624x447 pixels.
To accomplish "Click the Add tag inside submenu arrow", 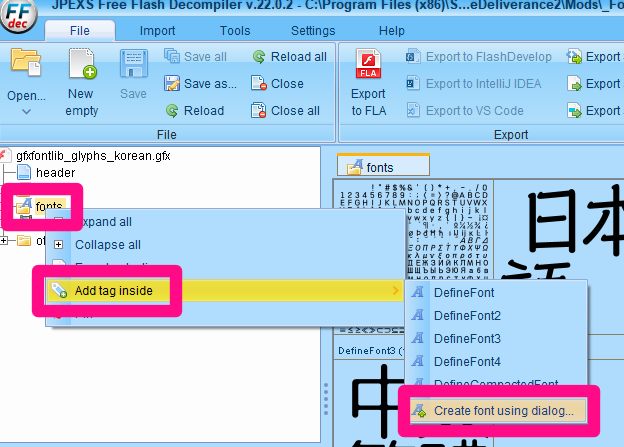I will [396, 291].
